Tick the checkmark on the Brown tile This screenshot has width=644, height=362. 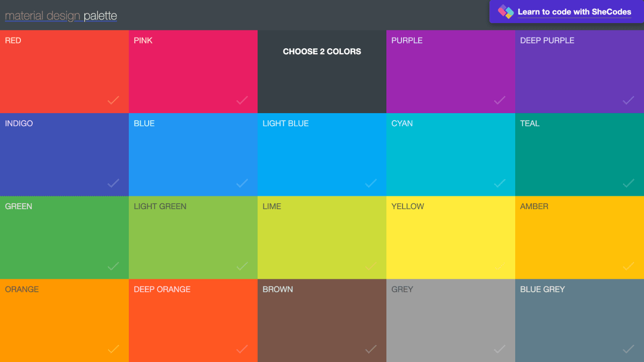click(371, 350)
